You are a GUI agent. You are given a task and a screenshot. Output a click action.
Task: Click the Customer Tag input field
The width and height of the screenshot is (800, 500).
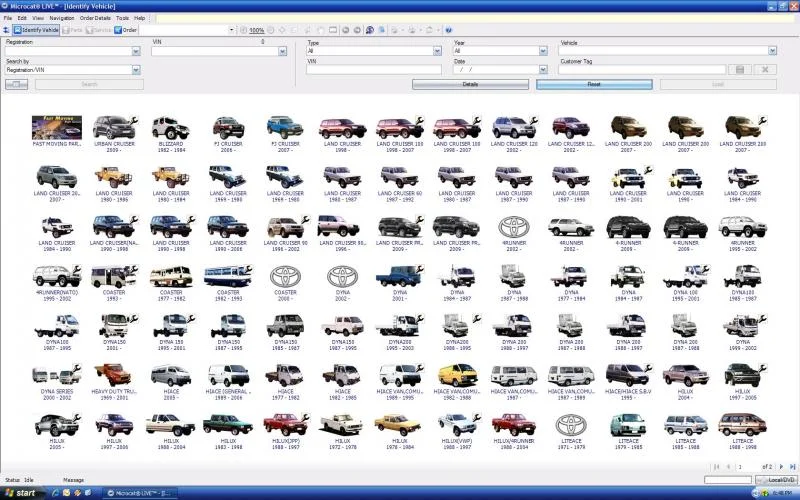[x=642, y=69]
